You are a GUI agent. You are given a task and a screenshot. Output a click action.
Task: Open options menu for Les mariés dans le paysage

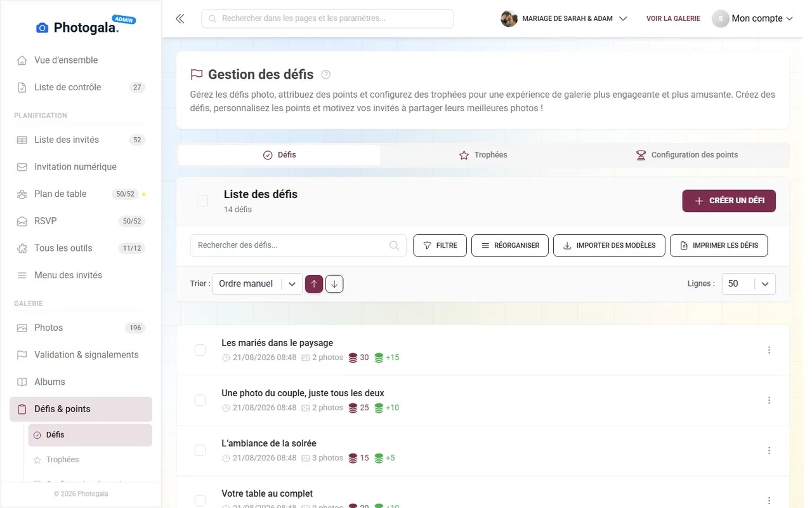tap(769, 350)
